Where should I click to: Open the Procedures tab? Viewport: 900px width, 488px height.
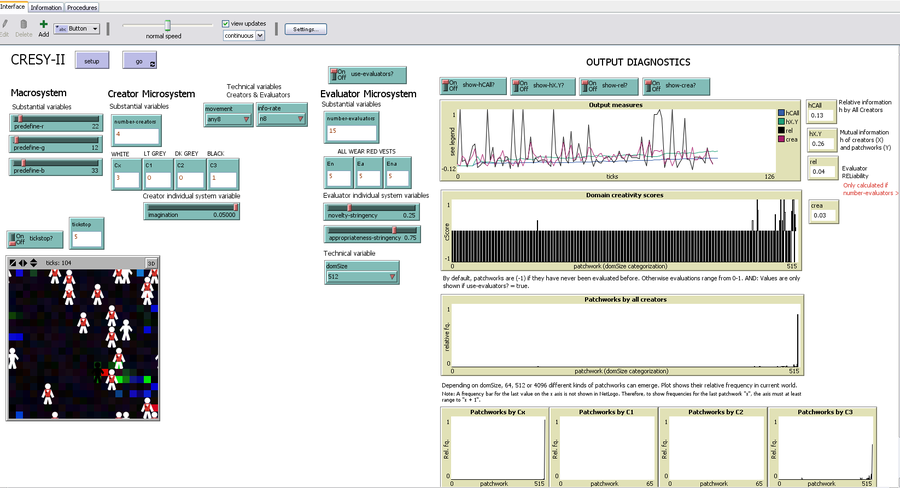(82, 6)
